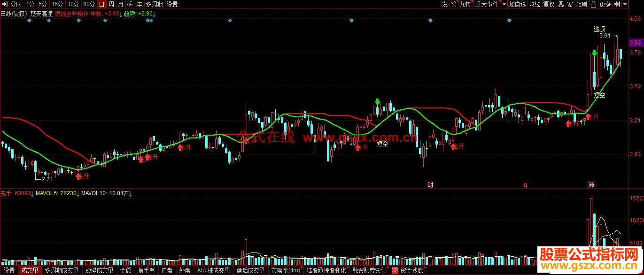644x275 pixels.
Task: Switch to the 年 yearly period
Action: pyautogui.click(x=140, y=4)
